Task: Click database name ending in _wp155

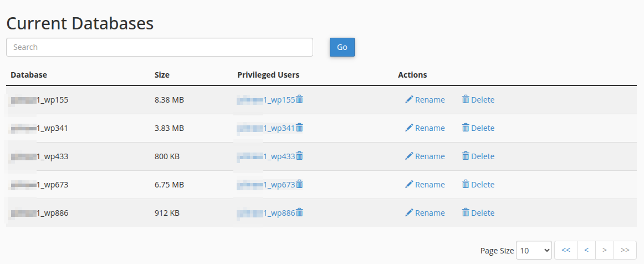Action: point(39,99)
